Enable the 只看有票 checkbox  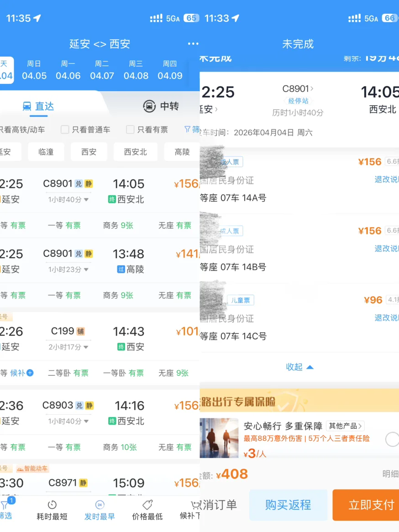point(130,130)
